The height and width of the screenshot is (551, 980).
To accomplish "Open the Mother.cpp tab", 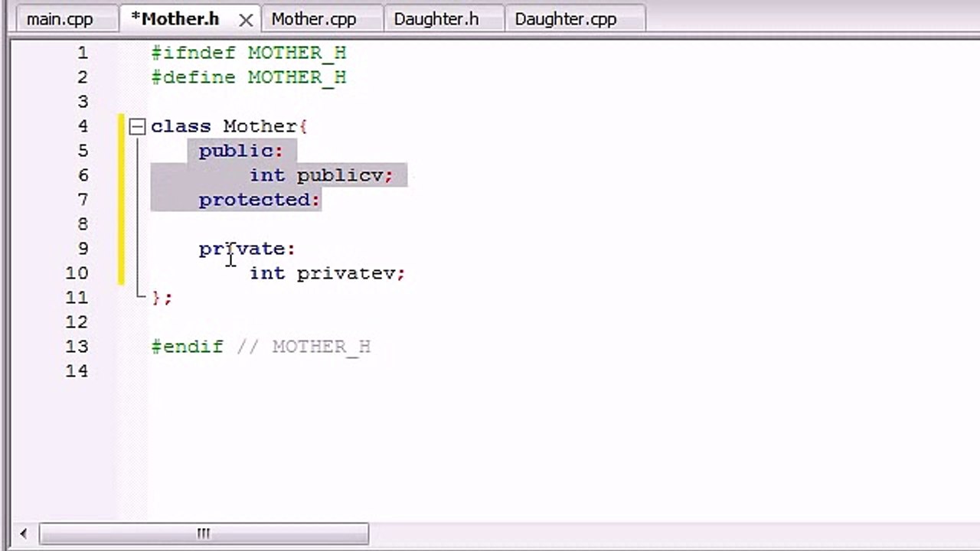I will tap(314, 19).
